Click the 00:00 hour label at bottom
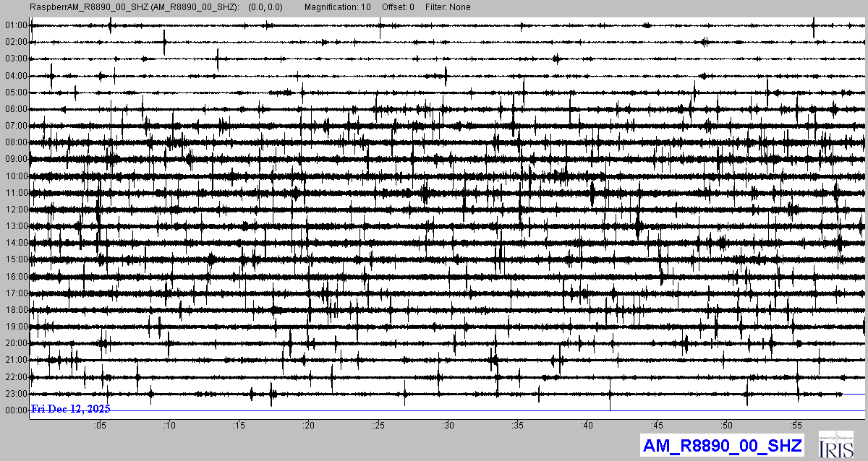868x461 pixels. tap(15, 410)
